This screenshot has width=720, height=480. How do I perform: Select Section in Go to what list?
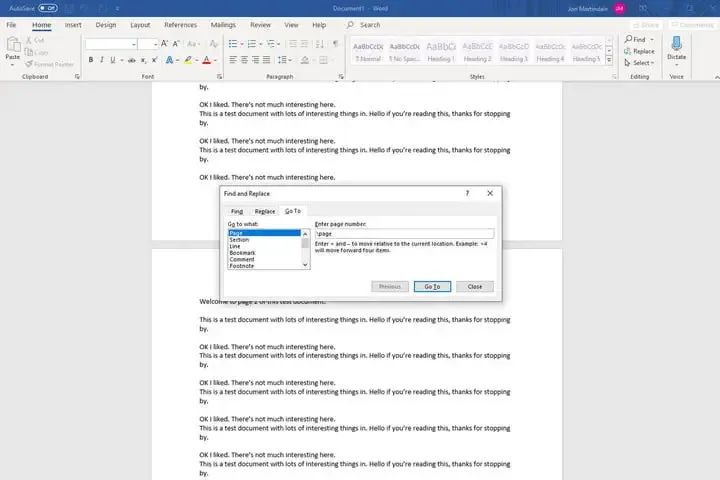pos(264,240)
